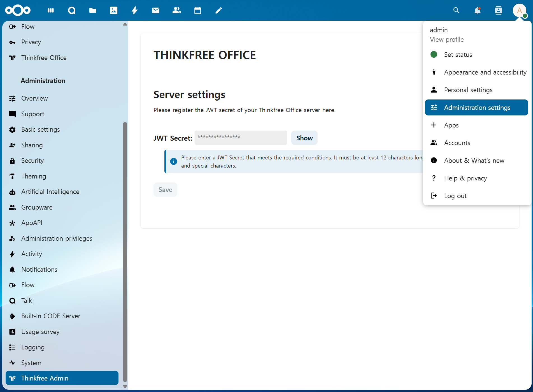Click View profile under admin
The image size is (533, 392).
tap(447, 40)
